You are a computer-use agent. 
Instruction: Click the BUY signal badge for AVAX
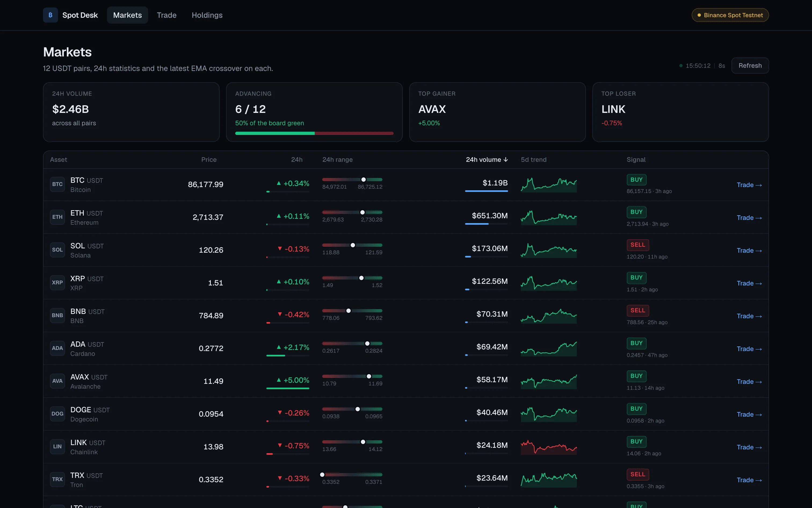coord(636,376)
